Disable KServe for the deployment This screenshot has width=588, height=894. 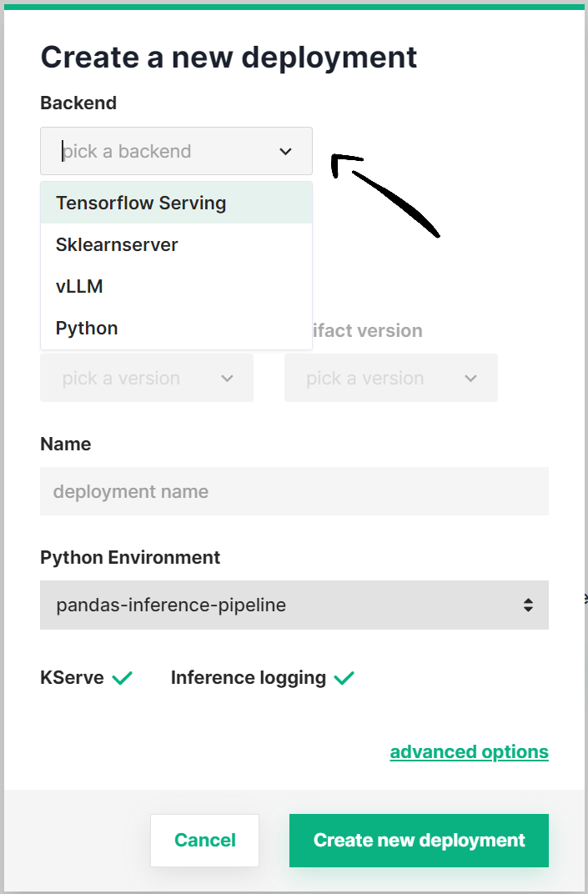click(121, 677)
